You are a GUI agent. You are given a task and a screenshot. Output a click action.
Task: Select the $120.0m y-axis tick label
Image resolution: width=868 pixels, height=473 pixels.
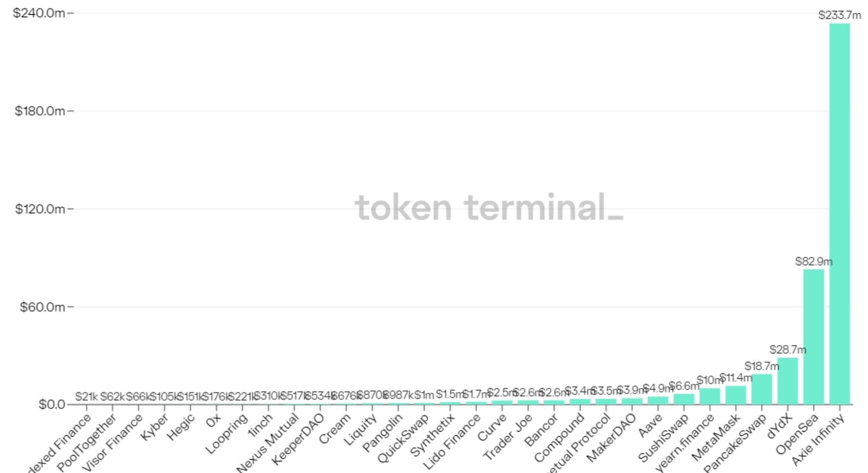pos(40,209)
